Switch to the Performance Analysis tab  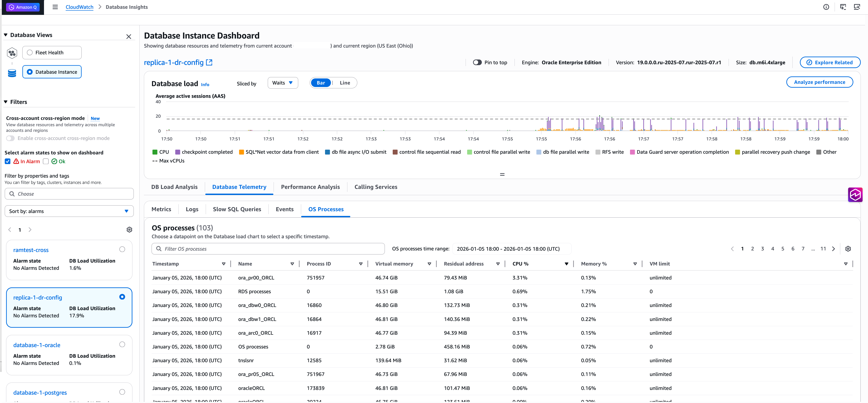click(310, 187)
